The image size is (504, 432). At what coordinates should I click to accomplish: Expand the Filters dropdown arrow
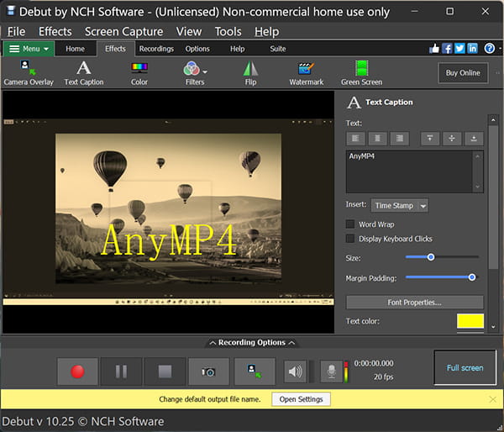[205, 71]
